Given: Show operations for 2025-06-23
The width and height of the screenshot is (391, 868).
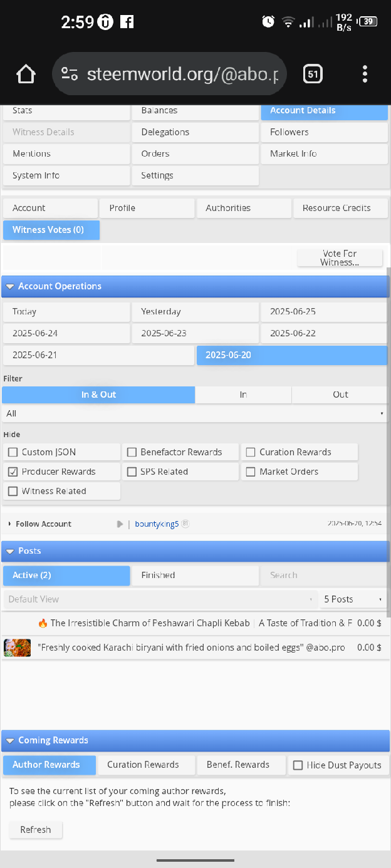Looking at the screenshot, I should pyautogui.click(x=195, y=334).
